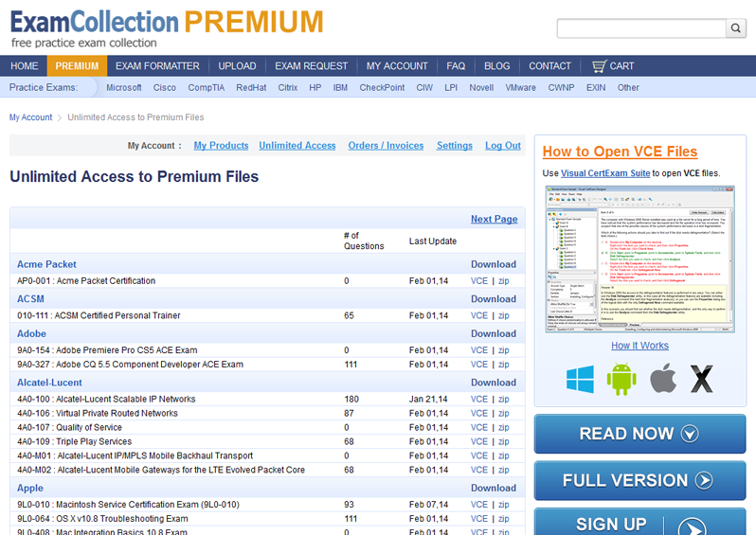Open the ACSM vendor heading
This screenshot has width=756, height=535.
click(30, 299)
